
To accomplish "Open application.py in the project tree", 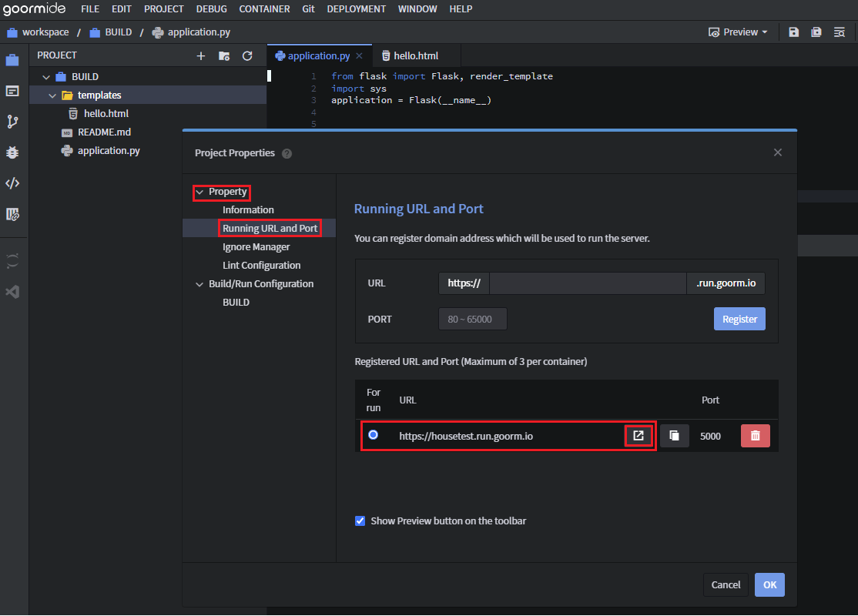I will click(109, 150).
